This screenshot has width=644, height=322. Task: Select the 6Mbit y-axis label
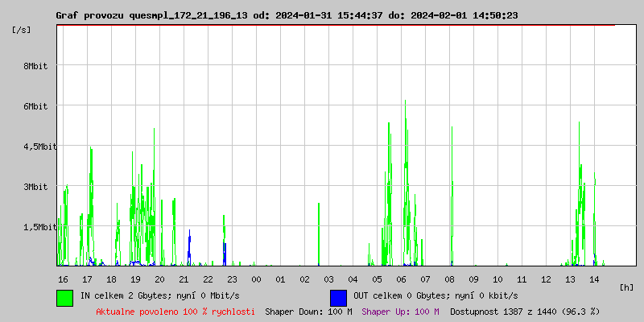tap(35, 106)
